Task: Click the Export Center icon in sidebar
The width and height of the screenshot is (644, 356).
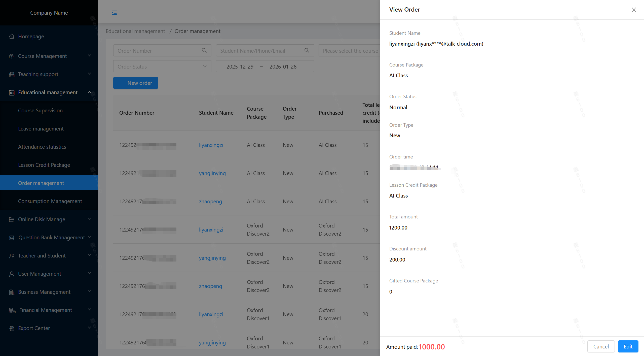Action: 12,328
